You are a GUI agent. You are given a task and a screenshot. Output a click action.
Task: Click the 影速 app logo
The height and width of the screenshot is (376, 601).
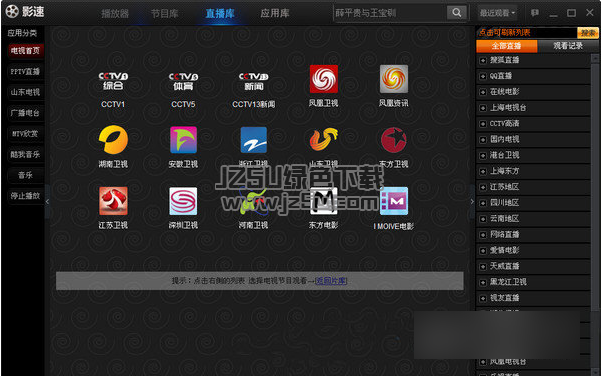coord(25,11)
